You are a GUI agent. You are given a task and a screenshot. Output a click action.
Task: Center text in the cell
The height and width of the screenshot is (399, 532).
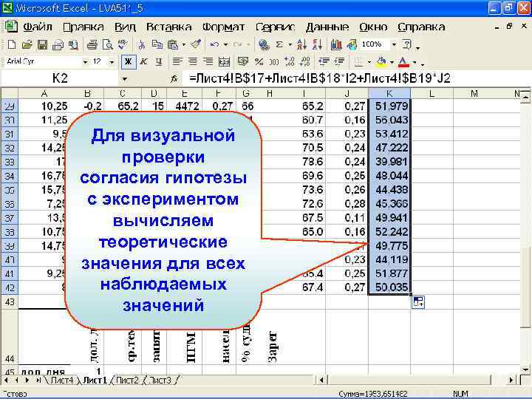(x=193, y=62)
